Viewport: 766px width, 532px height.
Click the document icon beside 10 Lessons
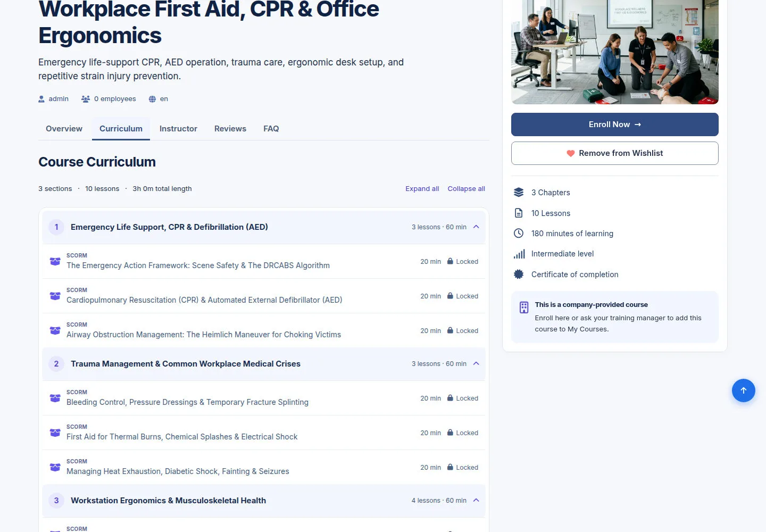tap(519, 213)
